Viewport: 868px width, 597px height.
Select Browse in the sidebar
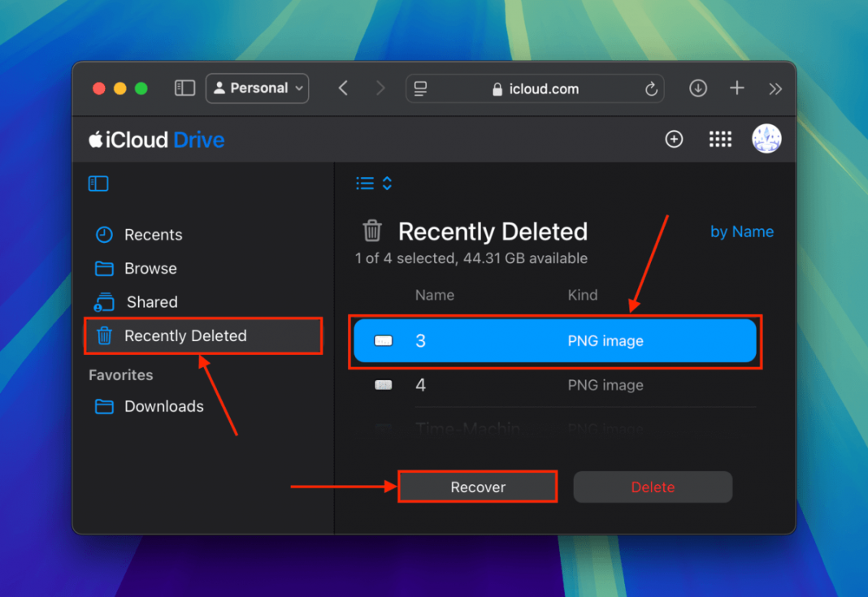(150, 268)
